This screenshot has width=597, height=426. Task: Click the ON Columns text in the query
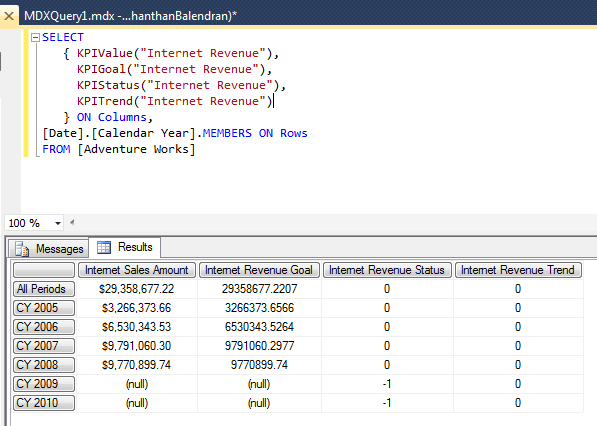(112, 117)
